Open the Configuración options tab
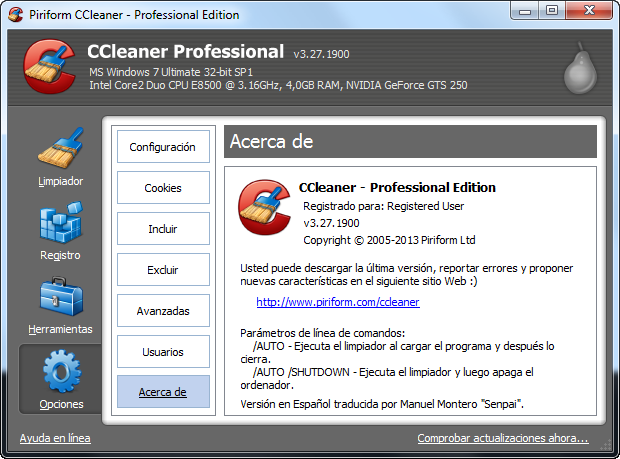This screenshot has width=620, height=459. click(x=163, y=147)
